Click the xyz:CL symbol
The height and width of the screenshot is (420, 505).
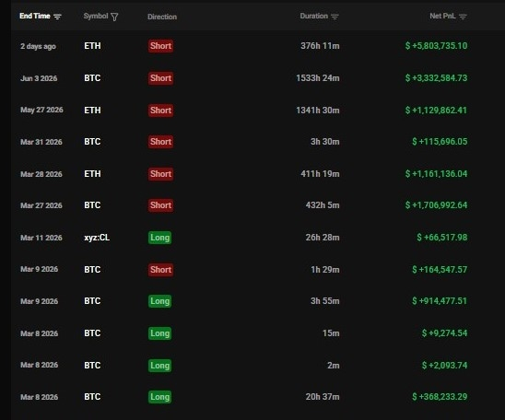[97, 238]
